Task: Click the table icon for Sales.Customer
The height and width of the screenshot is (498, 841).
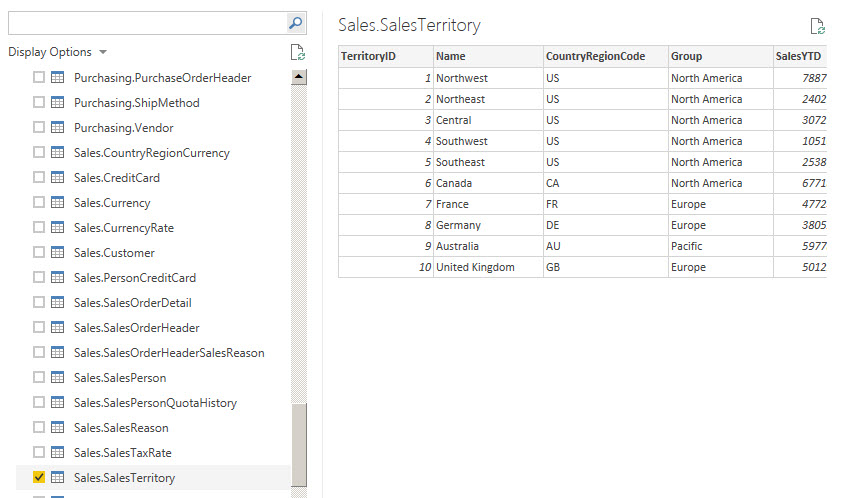Action: point(58,253)
